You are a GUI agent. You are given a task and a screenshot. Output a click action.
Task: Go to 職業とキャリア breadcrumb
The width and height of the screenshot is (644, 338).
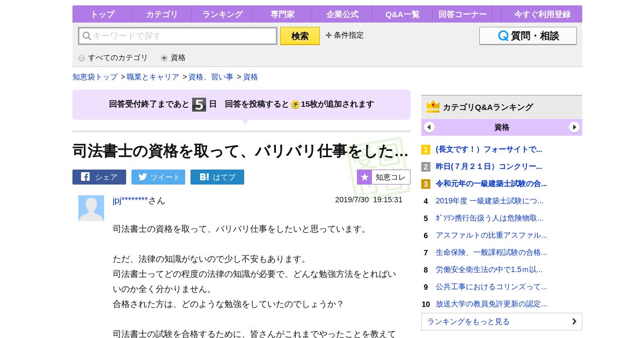pos(153,77)
